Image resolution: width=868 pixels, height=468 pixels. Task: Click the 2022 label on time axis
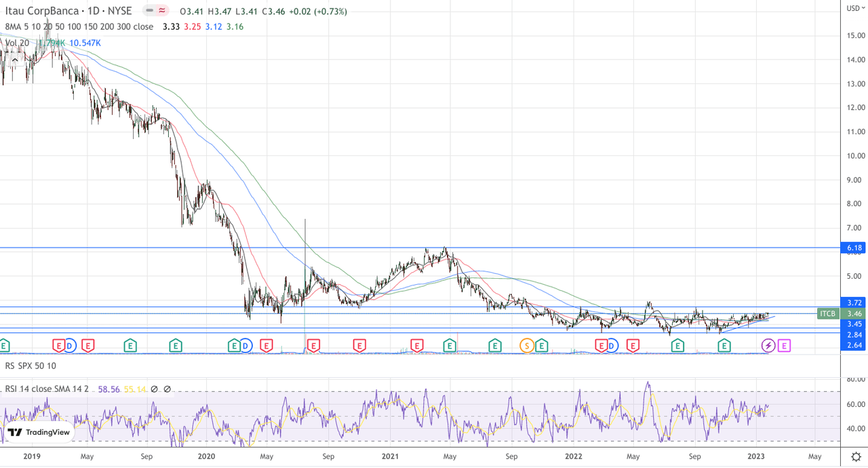(x=573, y=456)
